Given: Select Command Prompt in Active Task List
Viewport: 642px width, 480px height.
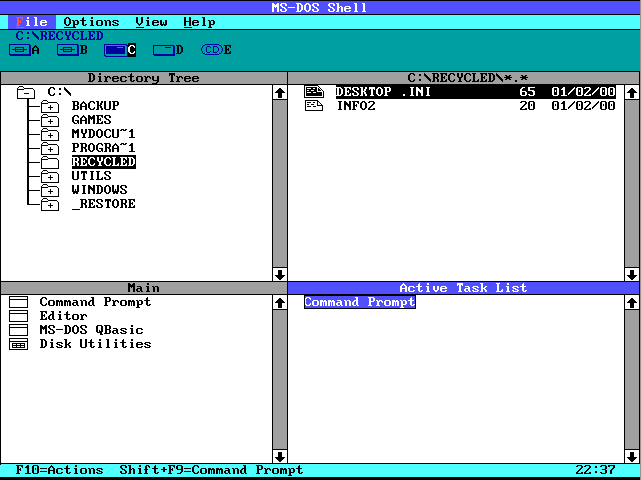Looking at the screenshot, I should (x=360, y=302).
